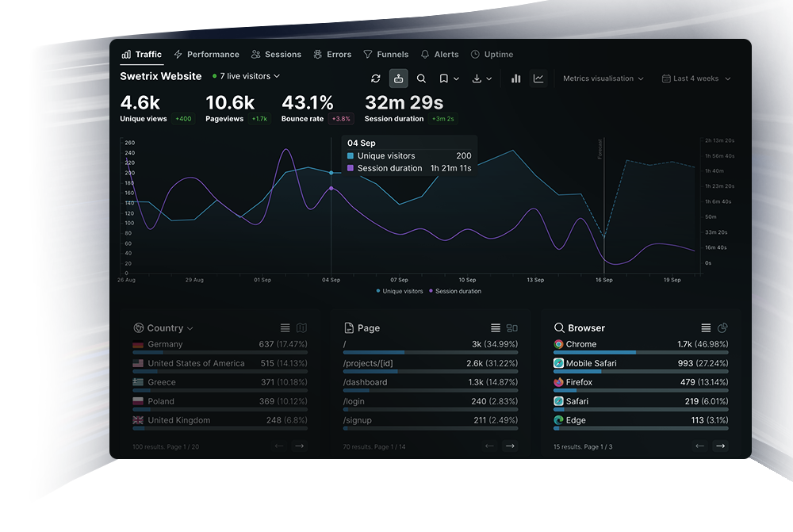The image size is (793, 532).
Task: Click the bookmark icon
Action: point(443,78)
